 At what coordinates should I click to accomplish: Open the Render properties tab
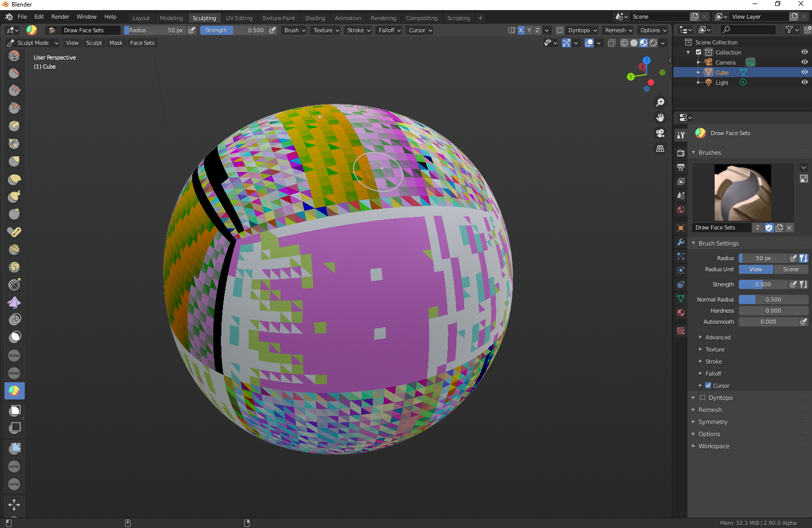tap(681, 153)
